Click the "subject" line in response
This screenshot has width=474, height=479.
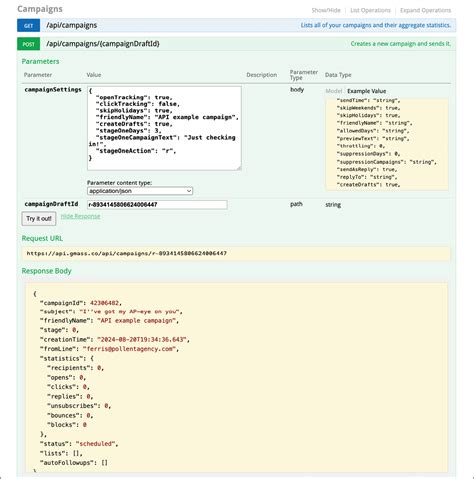pos(111,312)
